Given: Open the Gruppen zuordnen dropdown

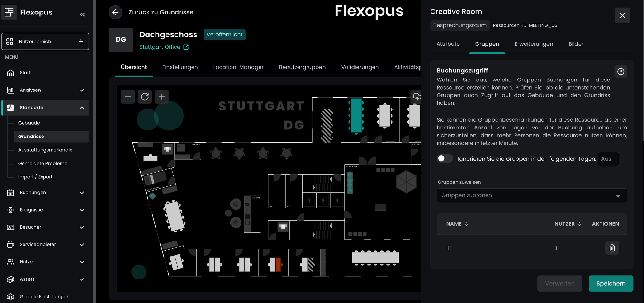Looking at the screenshot, I should (531, 195).
